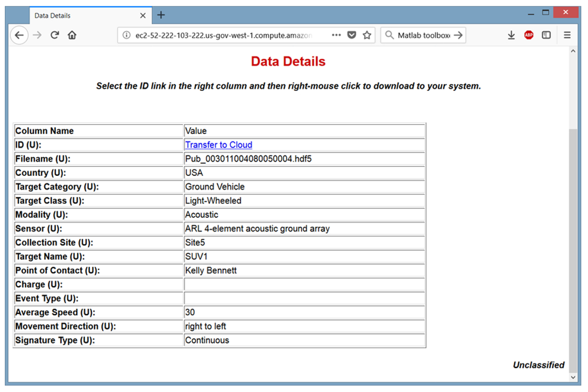This screenshot has height=392, width=588.
Task: Click the Filename (U): label
Action: click(42, 159)
